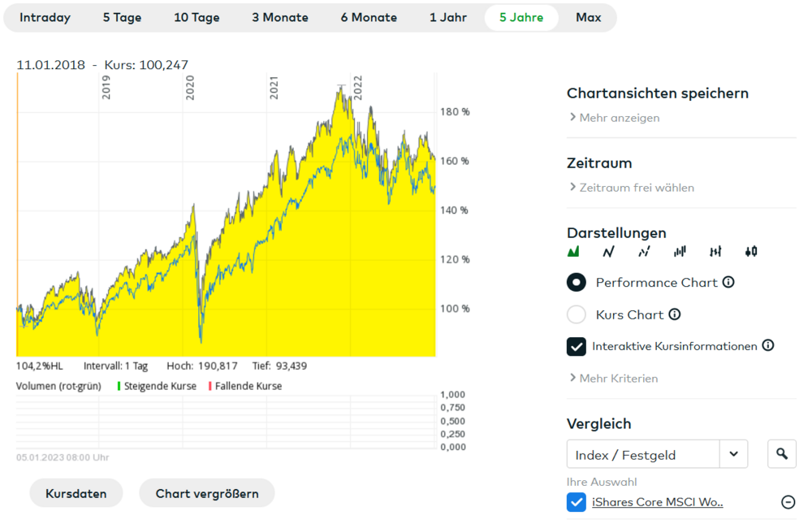
Task: Select the bar chart style icon
Action: 680,252
